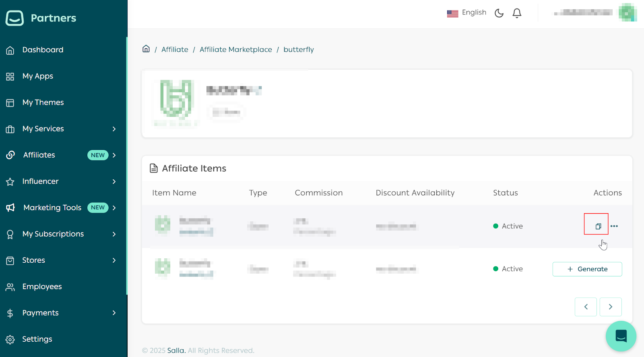
Task: Click the copy link icon in first row
Action: pos(598,226)
